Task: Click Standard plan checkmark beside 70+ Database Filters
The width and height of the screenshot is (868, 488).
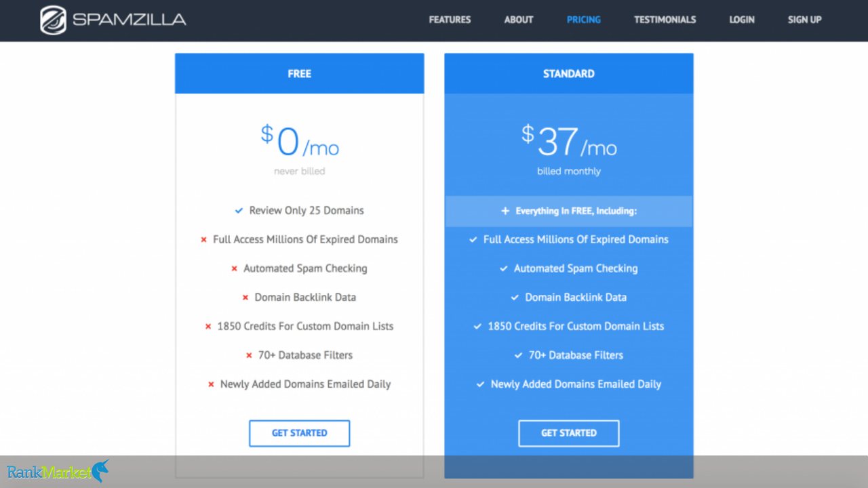Action: click(519, 356)
